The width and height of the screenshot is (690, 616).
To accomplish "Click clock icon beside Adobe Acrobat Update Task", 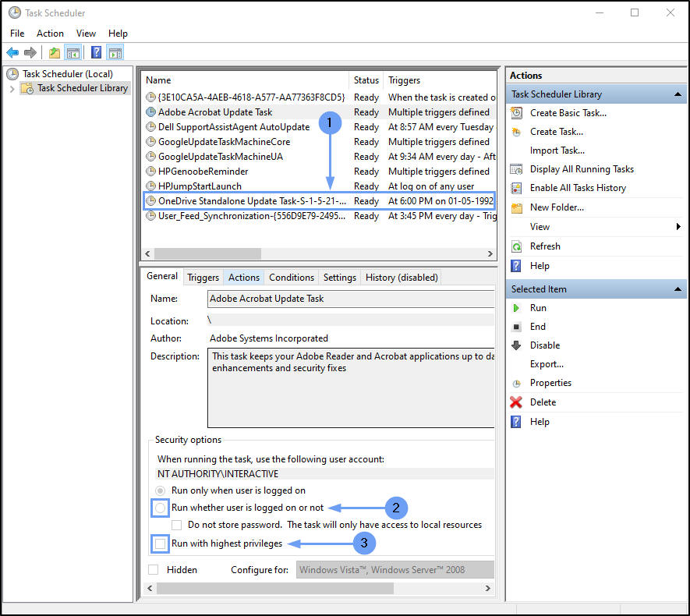I will tap(151, 112).
